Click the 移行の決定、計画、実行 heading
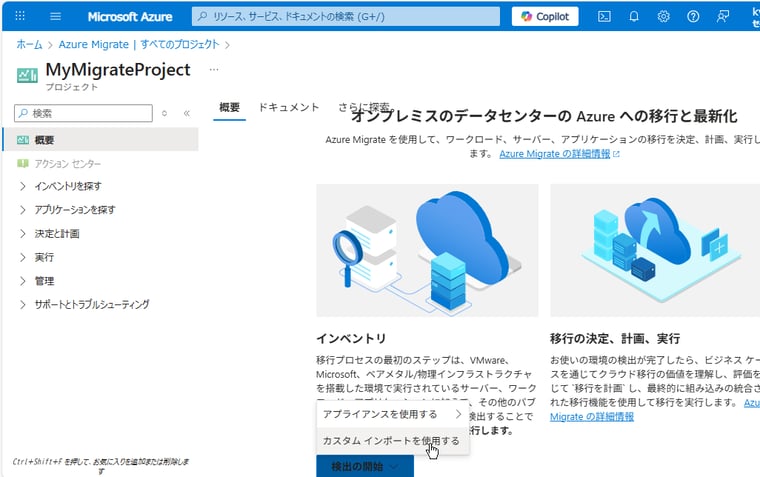760x477 pixels. tap(615, 338)
